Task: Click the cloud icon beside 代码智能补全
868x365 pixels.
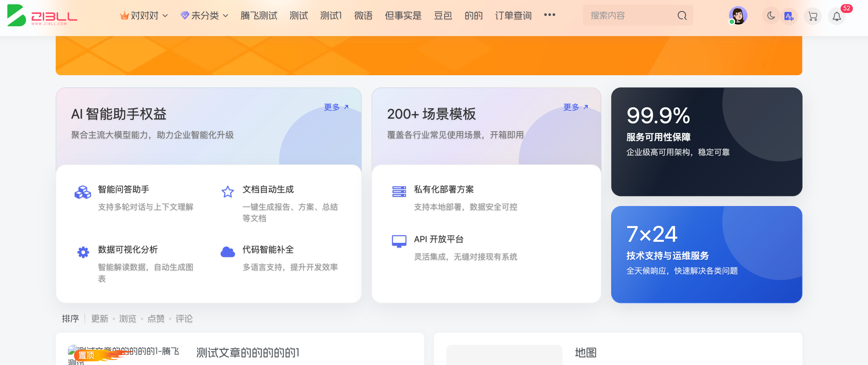Action: pos(228,252)
